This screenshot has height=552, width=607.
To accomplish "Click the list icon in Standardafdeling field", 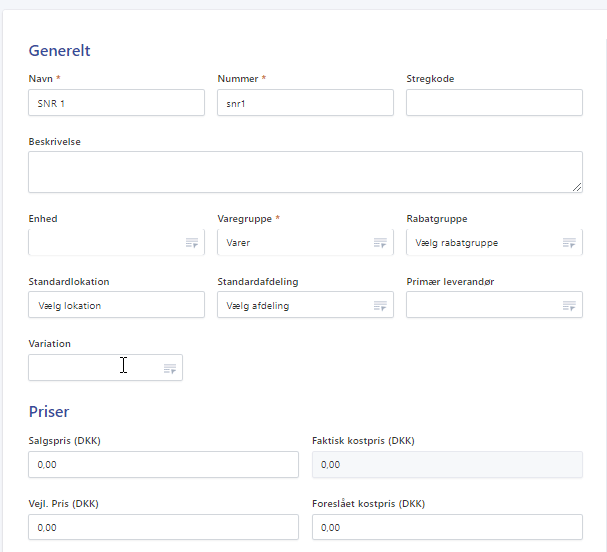I will tap(380, 306).
